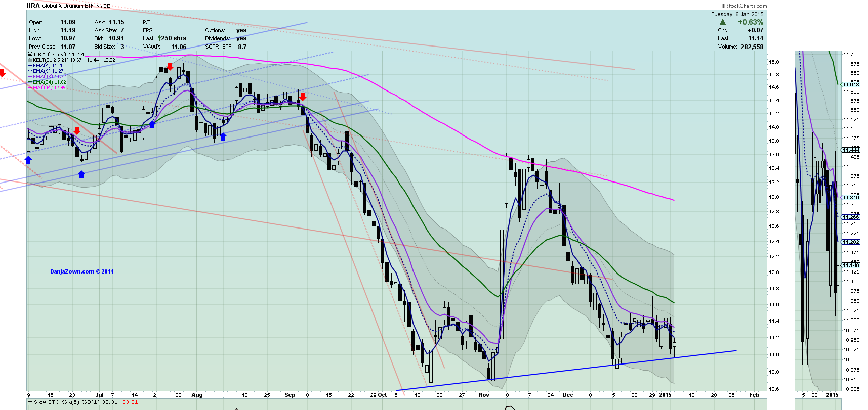The width and height of the screenshot is (868, 410).
Task: Click the 11.319 price tag on right axis
Action: (x=851, y=197)
